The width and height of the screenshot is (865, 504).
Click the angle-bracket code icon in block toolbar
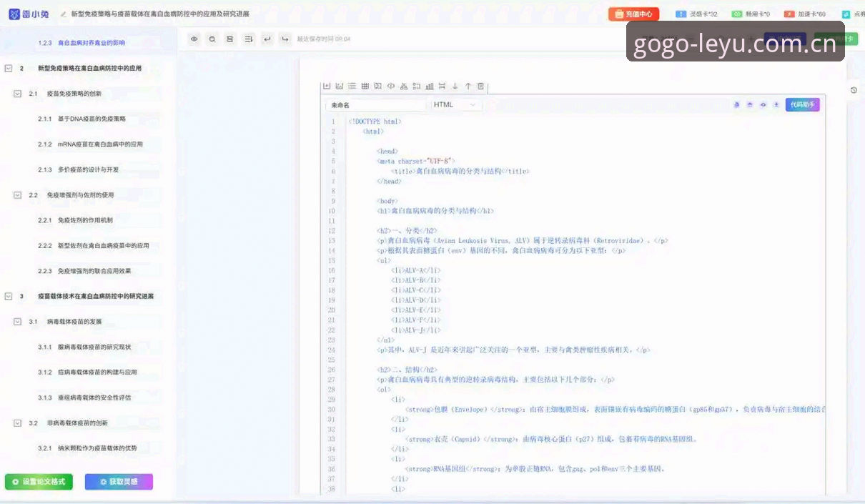click(391, 86)
